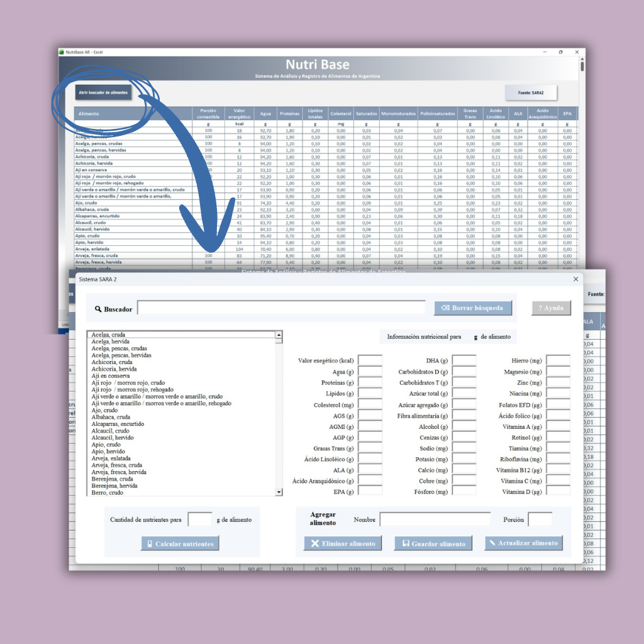Click the Buscador magnifying glass icon
The height and width of the screenshot is (644, 644).
pos(98,309)
